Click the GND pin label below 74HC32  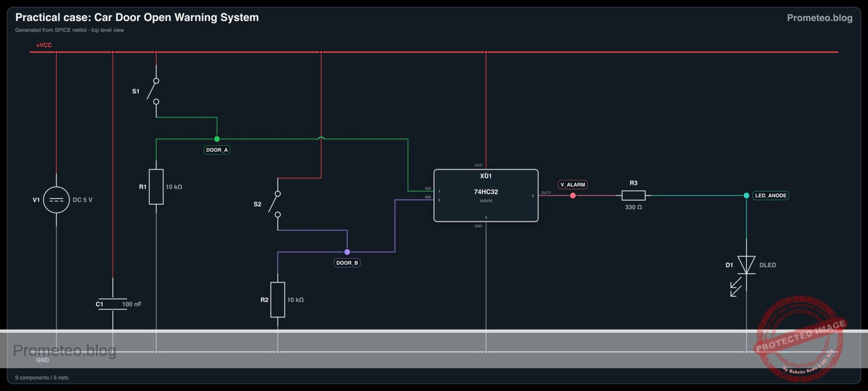click(478, 226)
